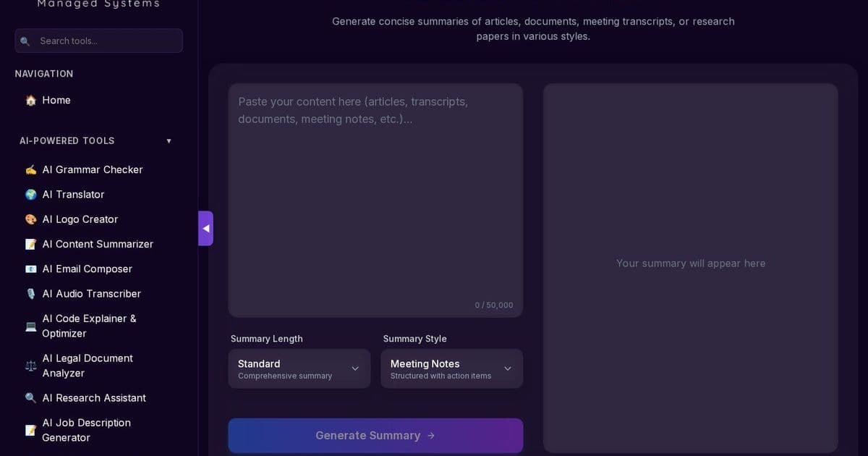Click the Generate Summary button

[x=375, y=435]
